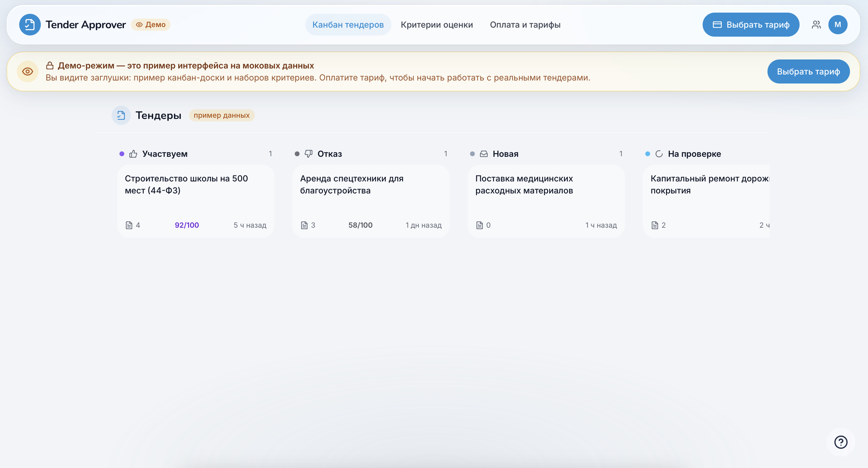Viewport: 868px width, 468px height.
Task: Click the eye icon in demo banner
Action: 28,71
